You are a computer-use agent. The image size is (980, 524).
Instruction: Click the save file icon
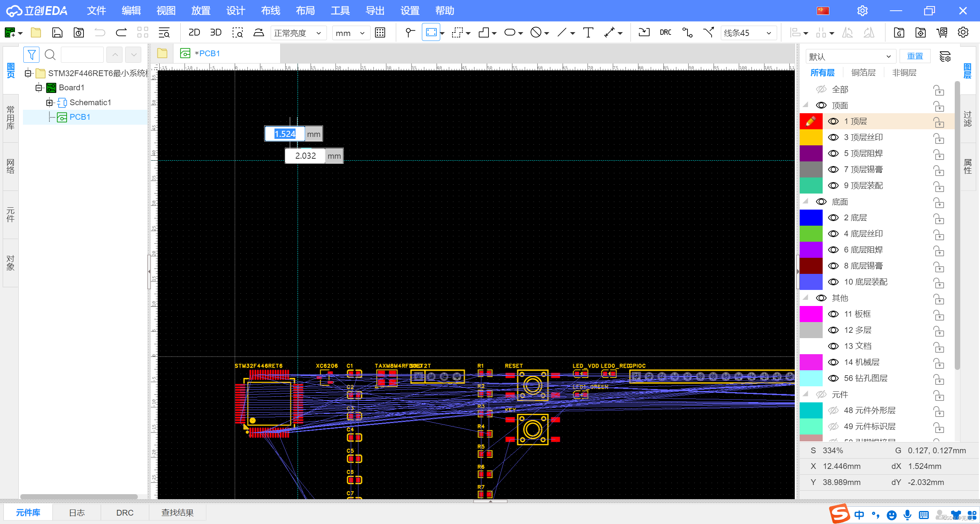pos(57,33)
